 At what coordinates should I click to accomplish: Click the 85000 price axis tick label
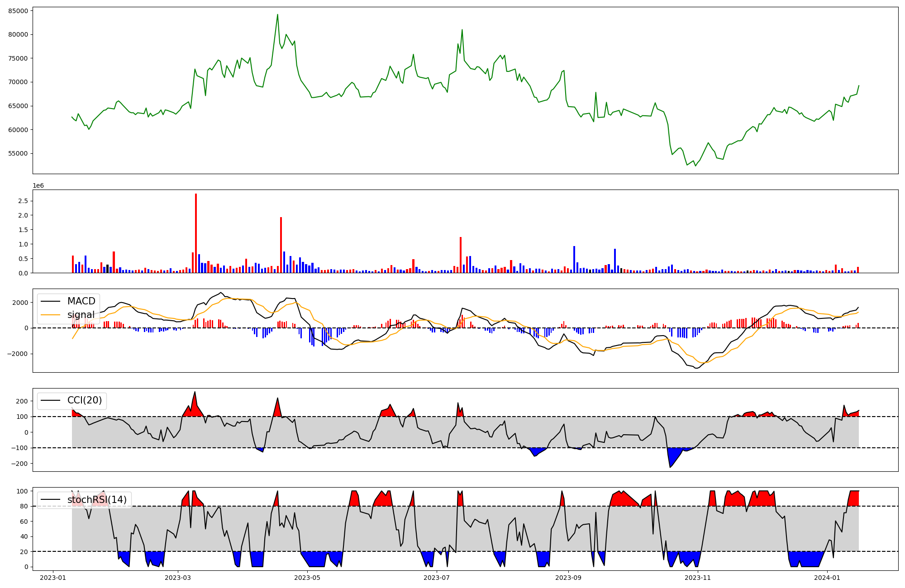click(18, 11)
